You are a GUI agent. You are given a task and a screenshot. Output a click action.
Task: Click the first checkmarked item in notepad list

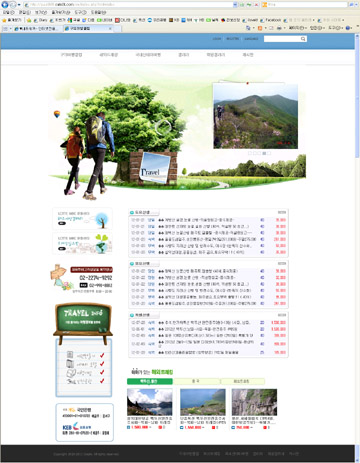tap(85, 355)
